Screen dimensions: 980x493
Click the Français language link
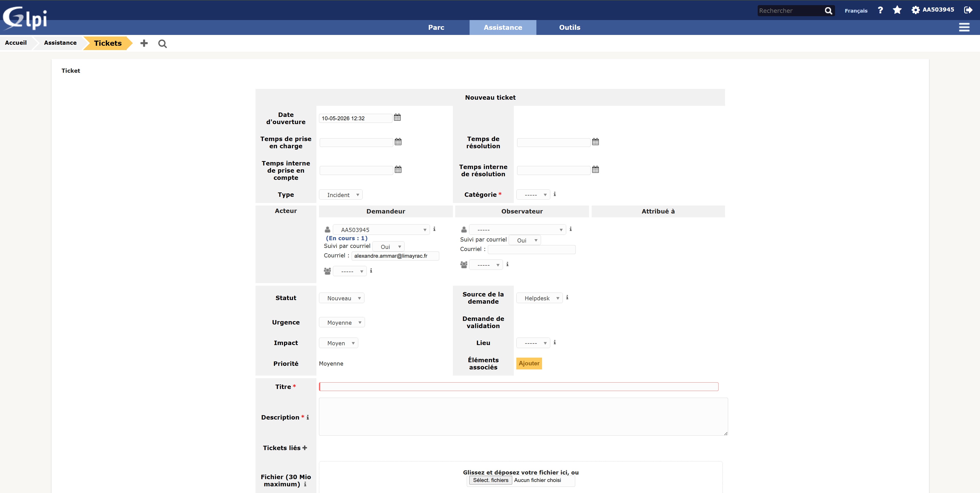pyautogui.click(x=856, y=11)
